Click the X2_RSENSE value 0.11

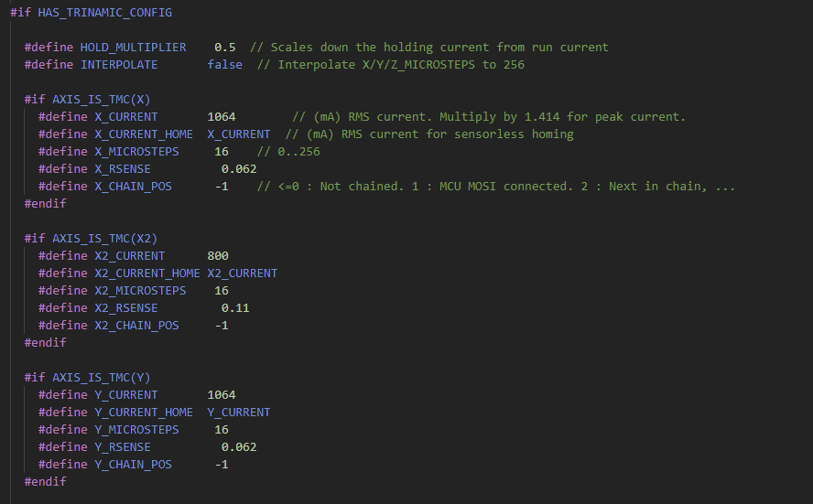tap(235, 308)
